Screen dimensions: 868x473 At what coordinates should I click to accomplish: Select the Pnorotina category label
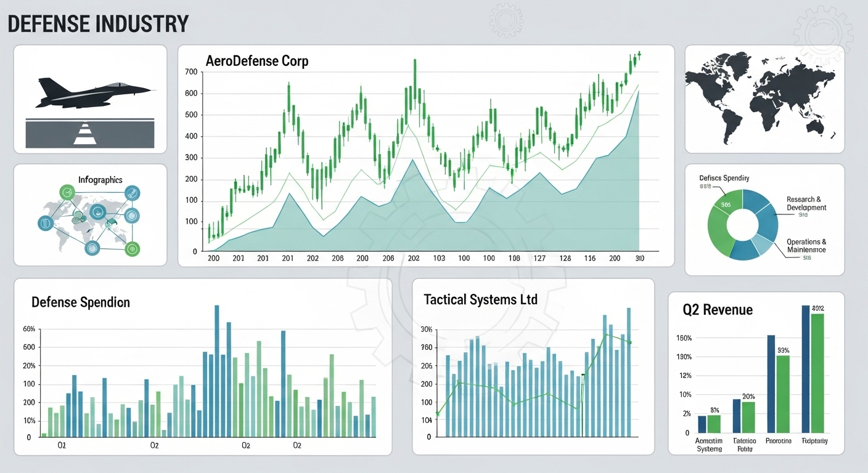point(779,441)
